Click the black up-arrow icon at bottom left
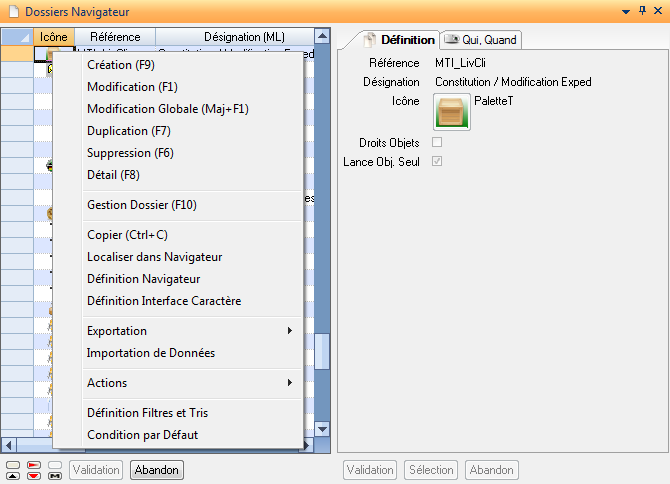 11,476
